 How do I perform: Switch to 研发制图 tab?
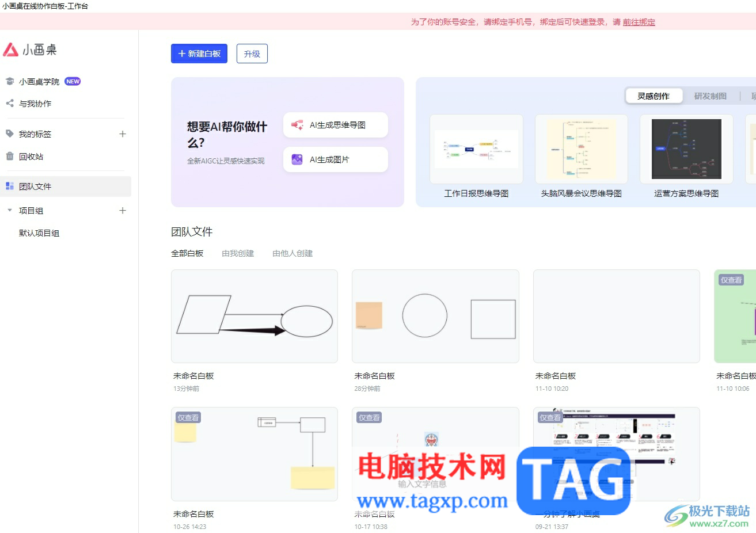tap(711, 96)
